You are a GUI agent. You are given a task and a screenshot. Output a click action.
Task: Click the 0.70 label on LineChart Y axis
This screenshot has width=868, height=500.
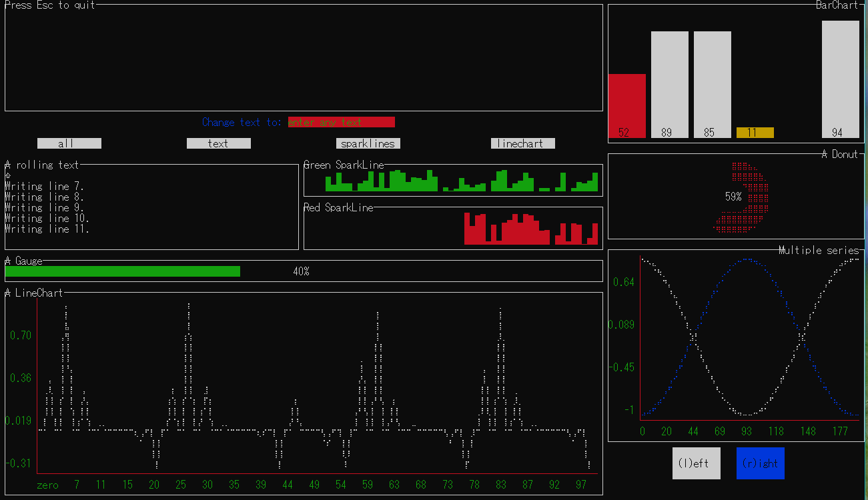(x=21, y=335)
